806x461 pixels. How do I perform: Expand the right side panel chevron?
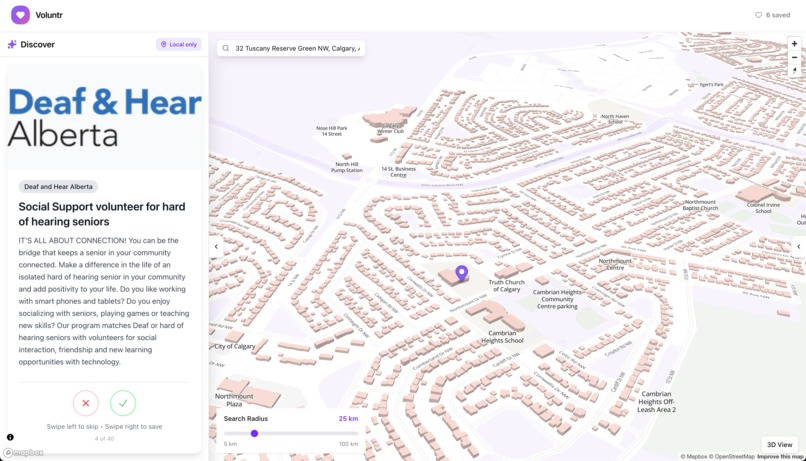pyautogui.click(x=798, y=247)
